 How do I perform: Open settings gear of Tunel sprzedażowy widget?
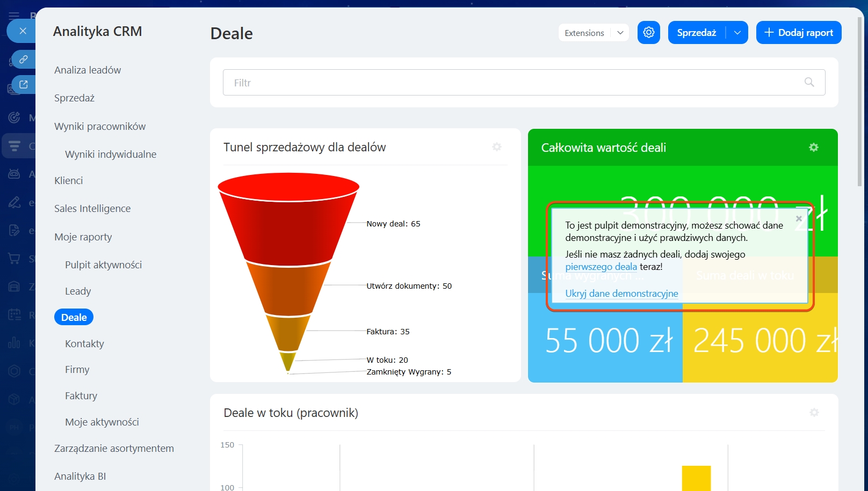497,147
